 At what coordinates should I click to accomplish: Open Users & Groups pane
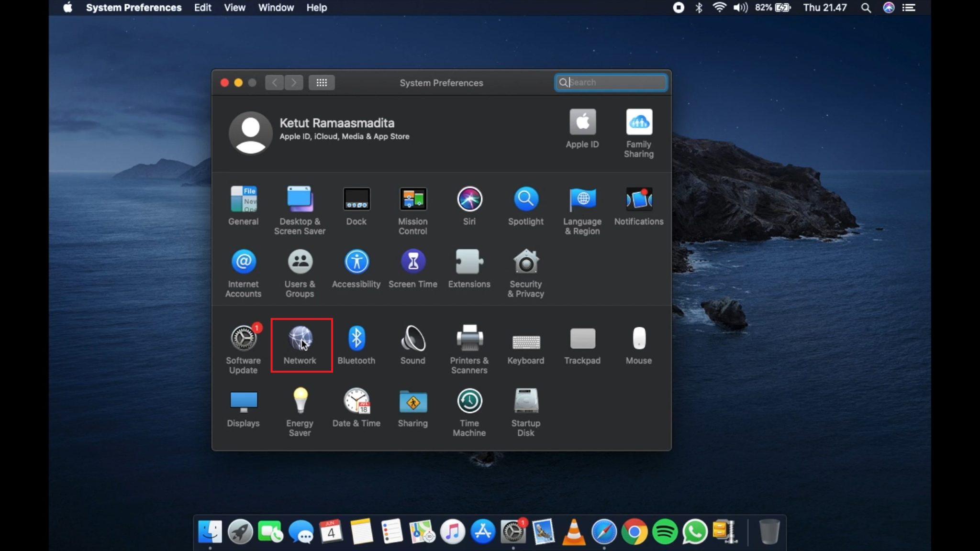tap(300, 273)
